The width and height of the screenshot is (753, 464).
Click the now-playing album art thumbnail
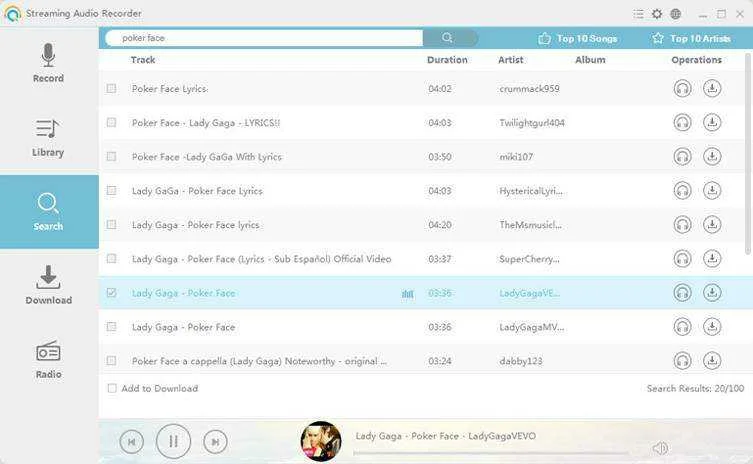point(321,441)
